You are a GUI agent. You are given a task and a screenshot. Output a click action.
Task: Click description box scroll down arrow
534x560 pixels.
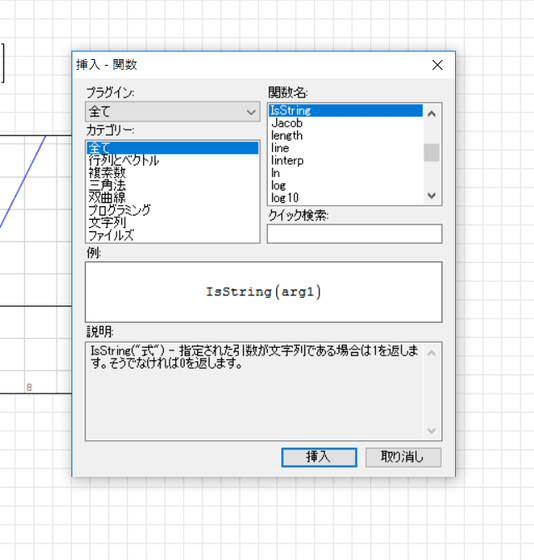pyautogui.click(x=431, y=430)
